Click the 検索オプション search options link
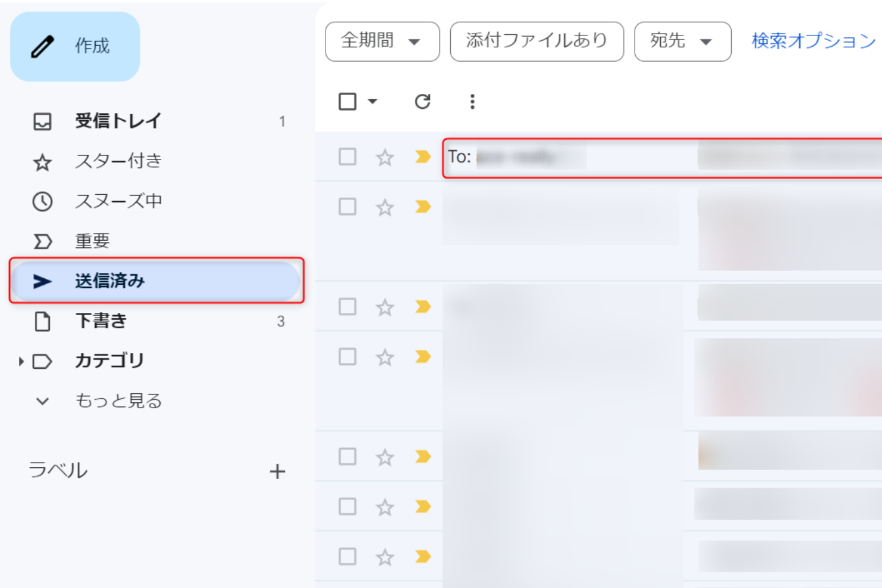The height and width of the screenshot is (588, 882). [814, 41]
